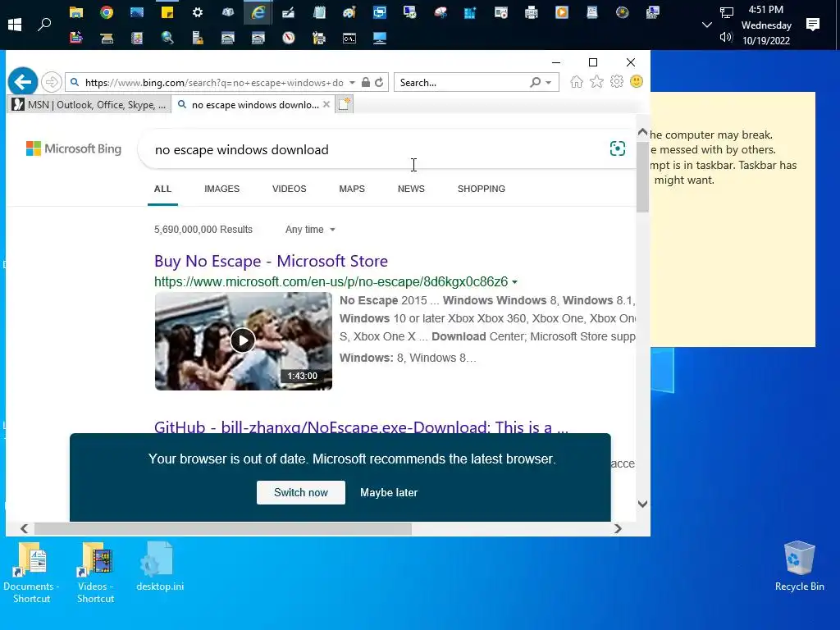The image size is (840, 630).
Task: Open the Windows Start menu
Action: (x=15, y=24)
